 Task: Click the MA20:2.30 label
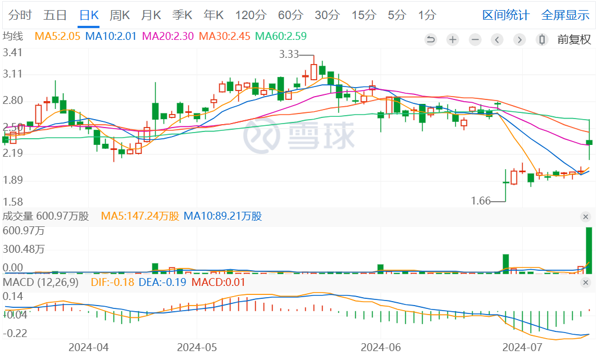click(x=167, y=37)
